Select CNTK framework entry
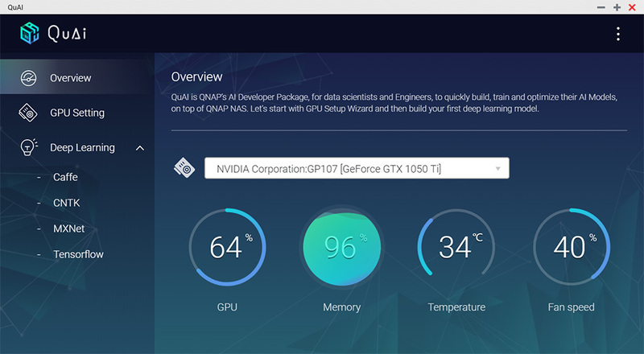644x354 pixels. point(67,203)
